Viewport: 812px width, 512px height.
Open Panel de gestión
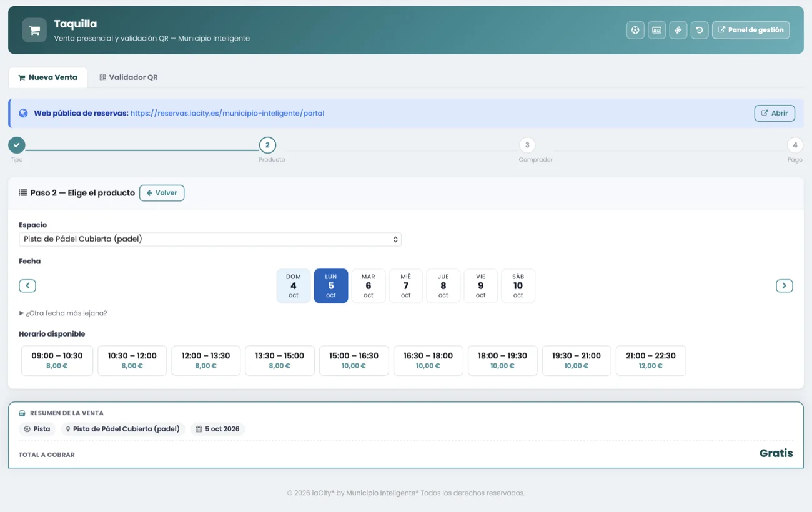tap(751, 30)
